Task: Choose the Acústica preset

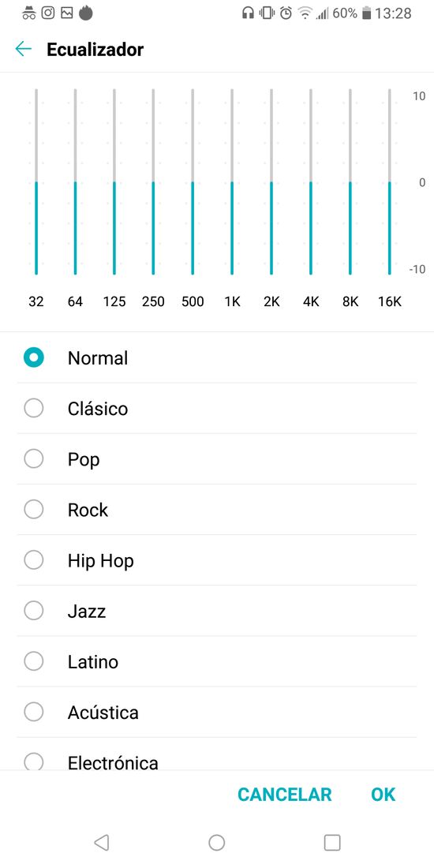Action: (216, 713)
